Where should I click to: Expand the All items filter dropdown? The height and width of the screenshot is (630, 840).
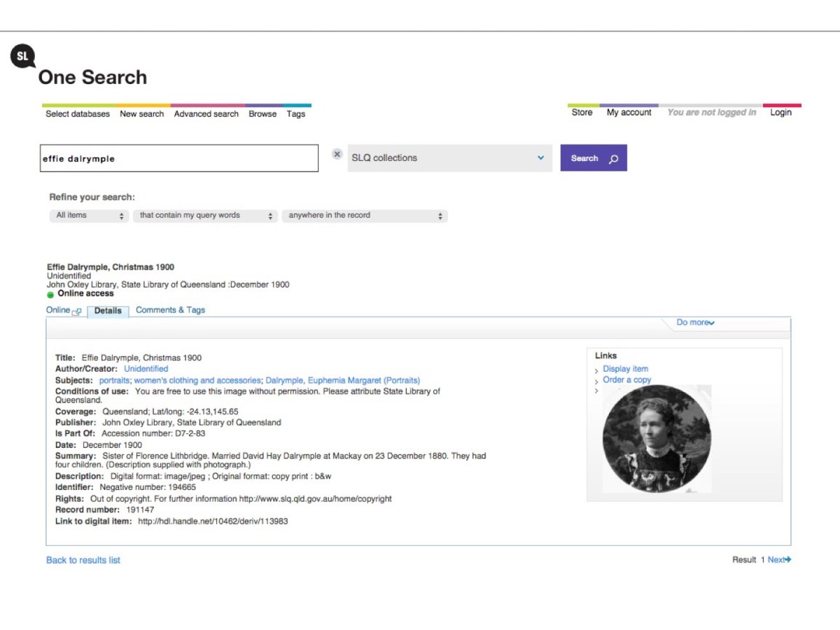click(90, 216)
